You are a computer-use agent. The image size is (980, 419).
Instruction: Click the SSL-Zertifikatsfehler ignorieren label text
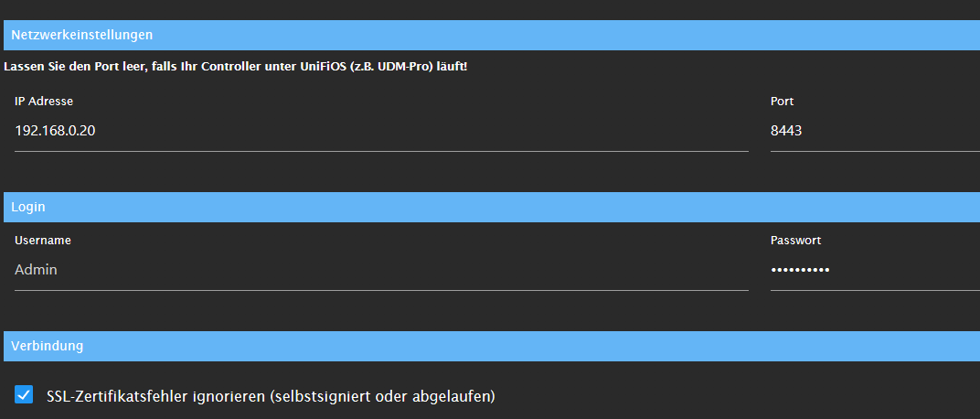(271, 396)
